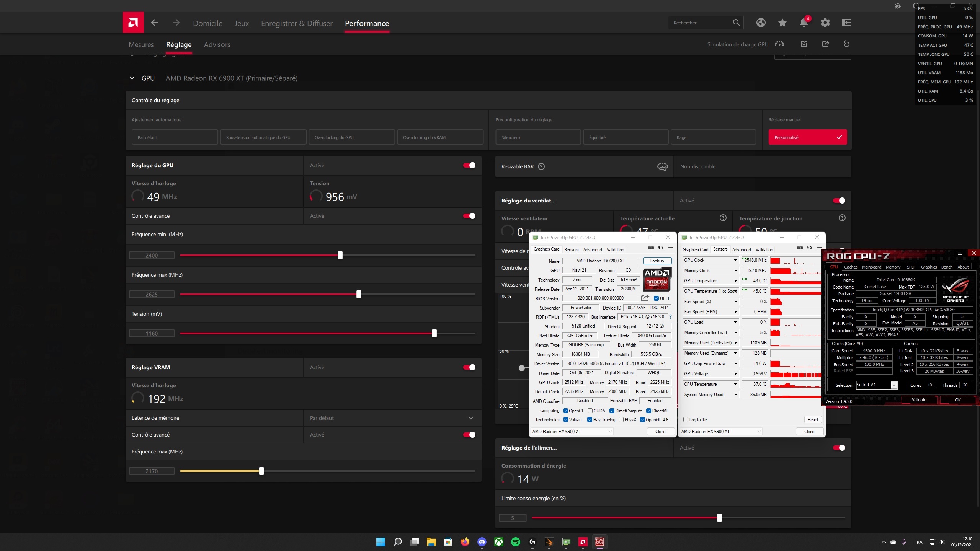
Task: Click the Fréquence max GPU slider handle
Action: point(359,294)
